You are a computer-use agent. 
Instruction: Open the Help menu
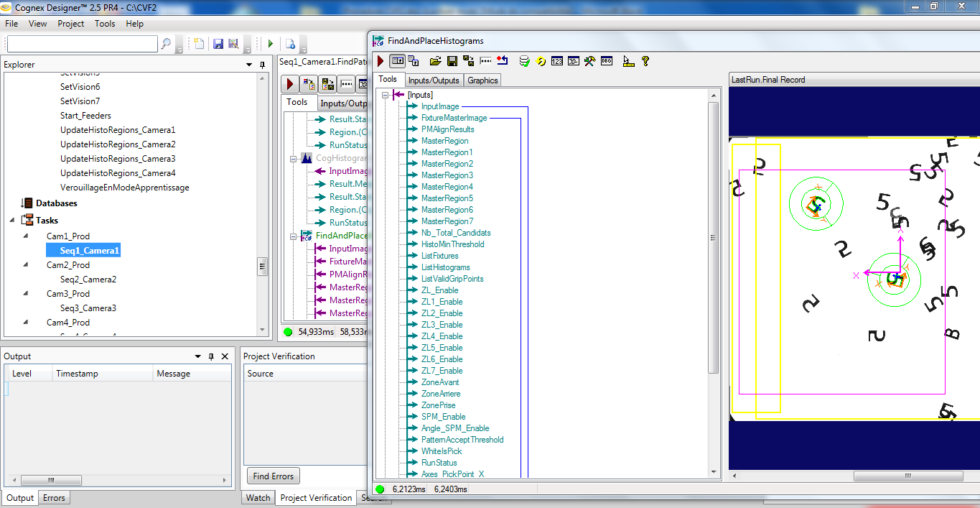(x=135, y=24)
